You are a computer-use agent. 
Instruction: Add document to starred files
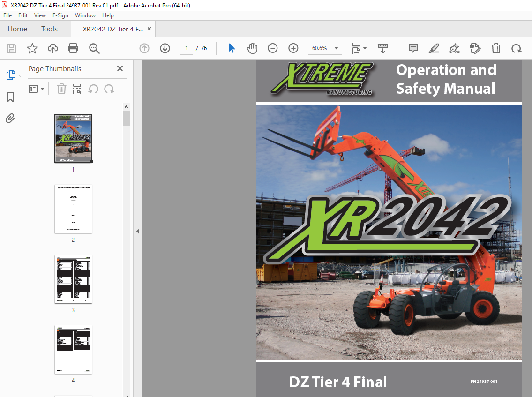coord(32,48)
